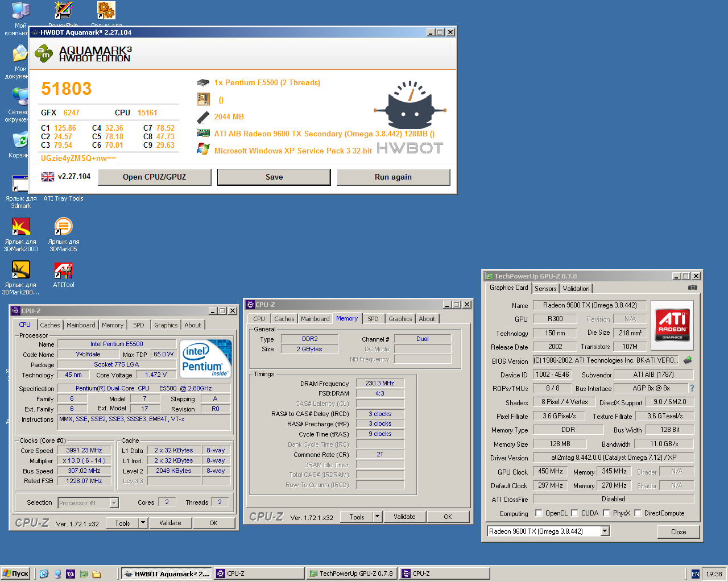This screenshot has width=728, height=582.
Task: Click the Driver Version field in GPU-Z
Action: (x=614, y=458)
